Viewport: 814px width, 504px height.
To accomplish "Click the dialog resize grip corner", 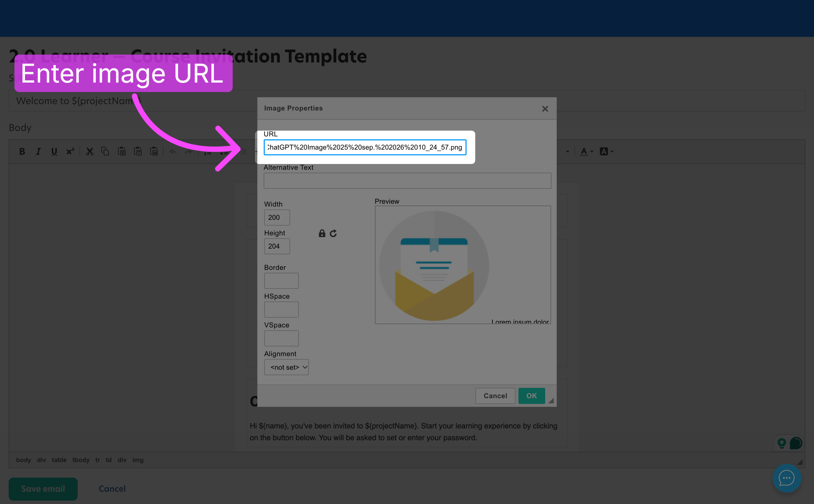I will pos(551,401).
